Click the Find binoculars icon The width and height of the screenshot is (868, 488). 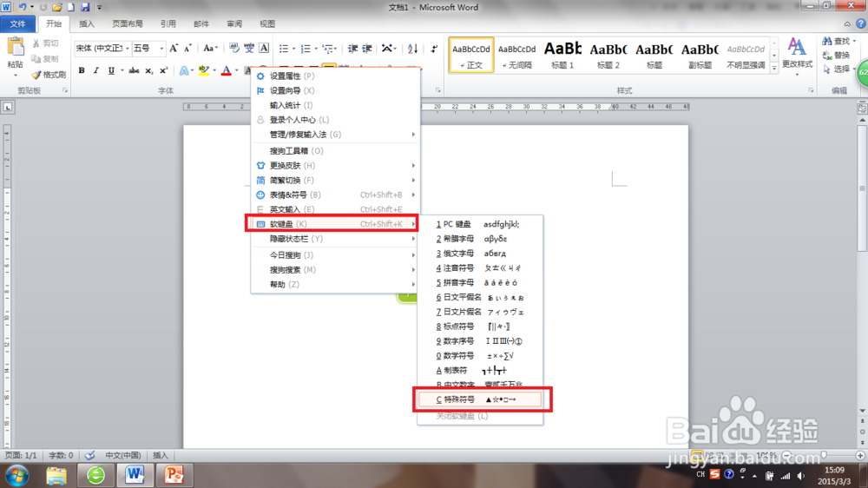click(827, 41)
